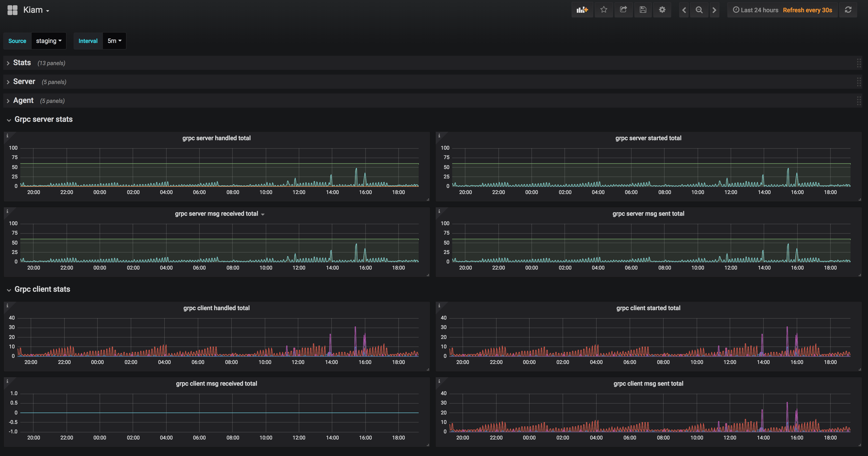This screenshot has width=868, height=456.
Task: Open grpc server msg received total panel menu
Action: pos(262,214)
